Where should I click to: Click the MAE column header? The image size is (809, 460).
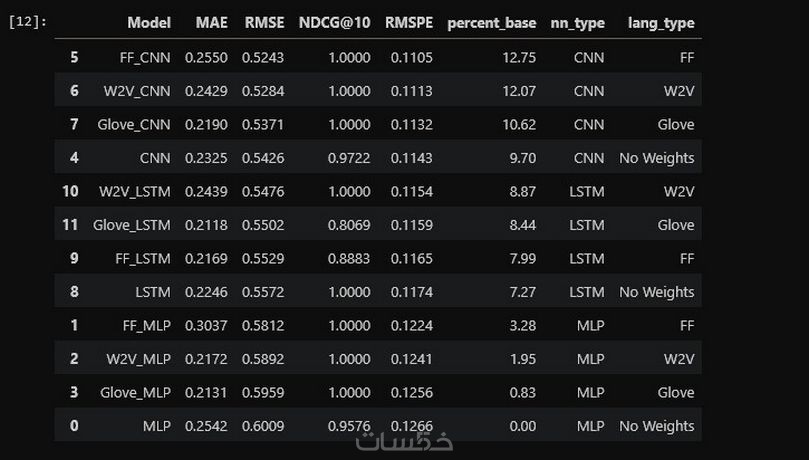(x=212, y=23)
